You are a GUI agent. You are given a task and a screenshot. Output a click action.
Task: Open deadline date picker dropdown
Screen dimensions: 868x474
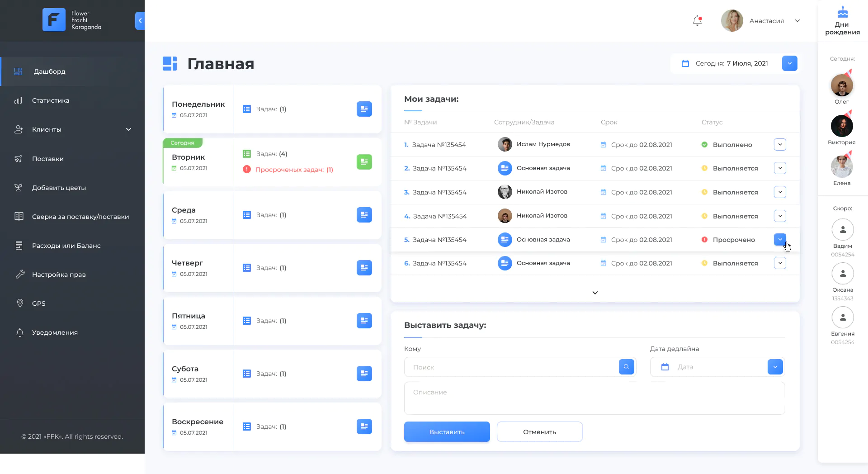(775, 367)
